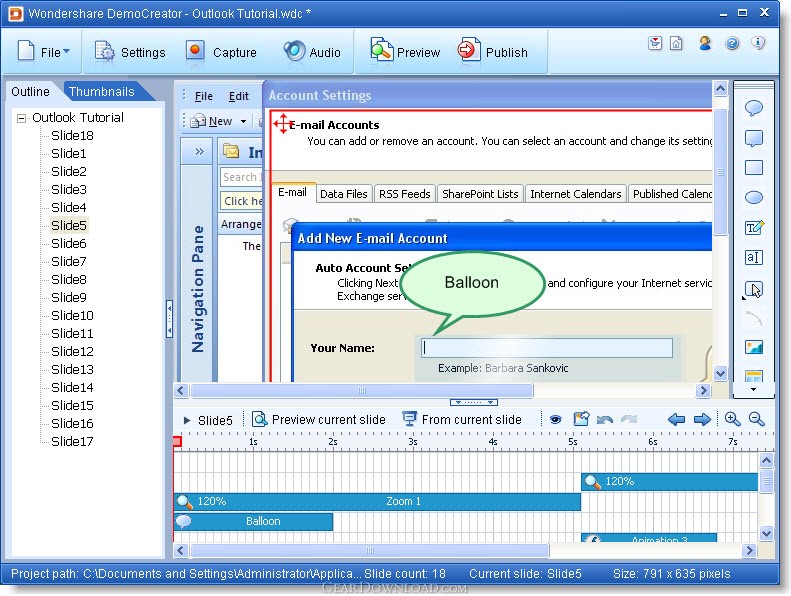Select the text note tool
This screenshot has width=791, height=596.
tap(754, 228)
